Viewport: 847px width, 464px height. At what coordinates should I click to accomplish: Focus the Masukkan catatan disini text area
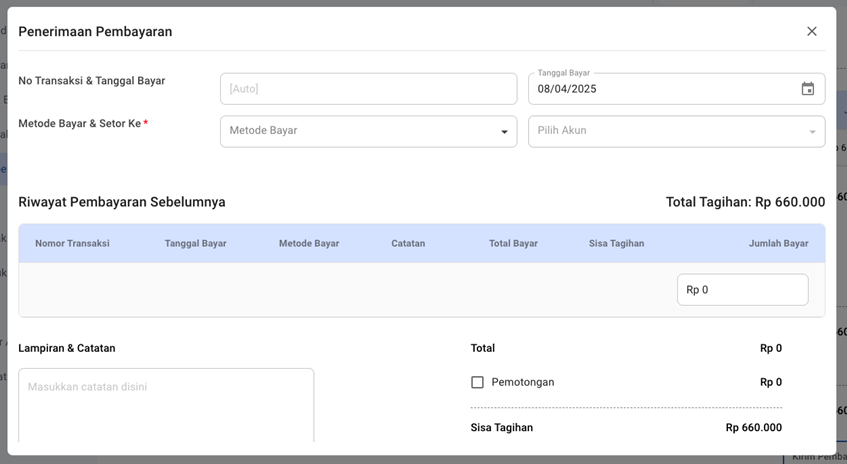pos(166,405)
